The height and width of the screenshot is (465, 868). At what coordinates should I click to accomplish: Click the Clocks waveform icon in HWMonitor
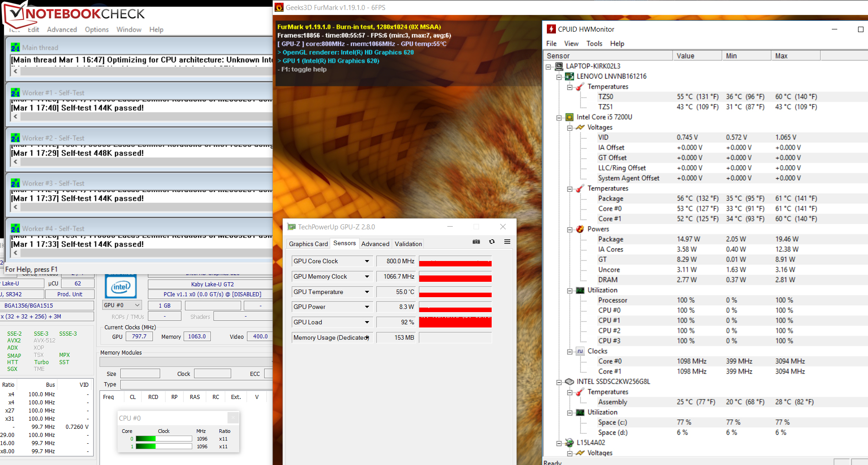(580, 351)
